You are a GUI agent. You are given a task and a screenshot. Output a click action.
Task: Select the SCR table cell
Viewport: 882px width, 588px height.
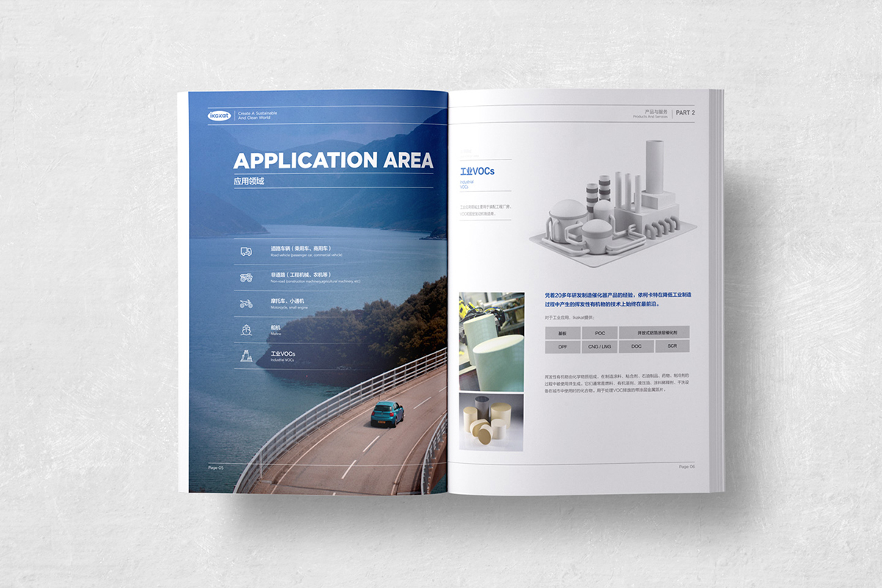tap(672, 345)
